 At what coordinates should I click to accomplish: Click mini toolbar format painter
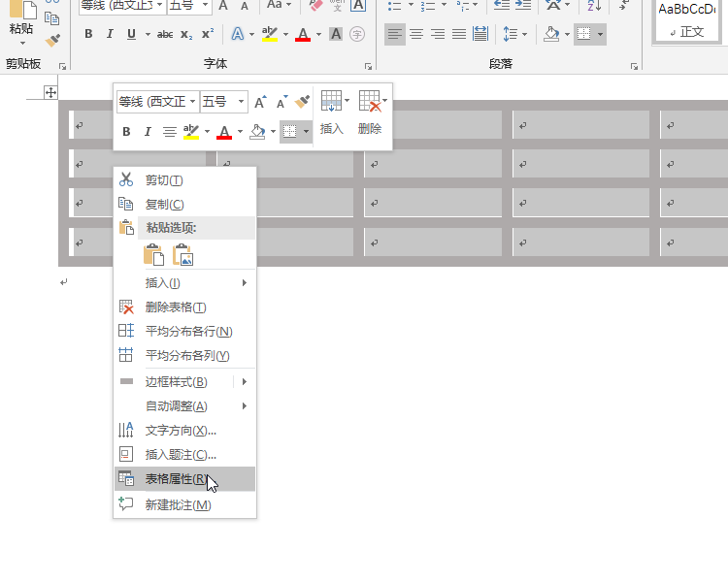tap(302, 102)
